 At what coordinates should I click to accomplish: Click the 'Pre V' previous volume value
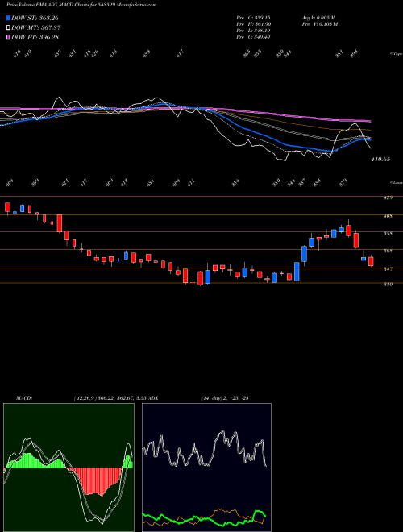click(x=319, y=24)
